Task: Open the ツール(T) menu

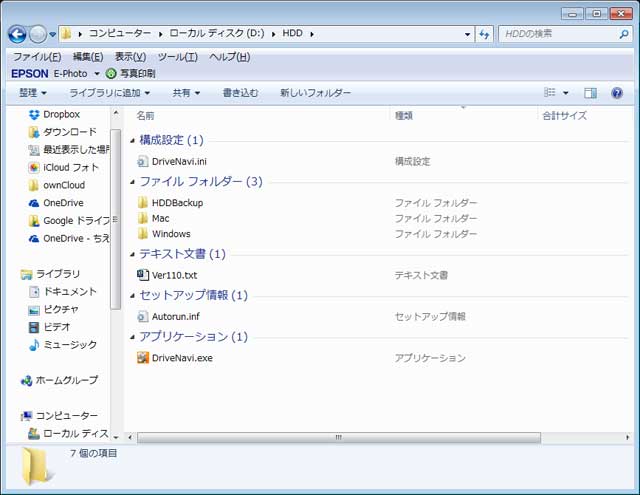Action: coord(177,57)
